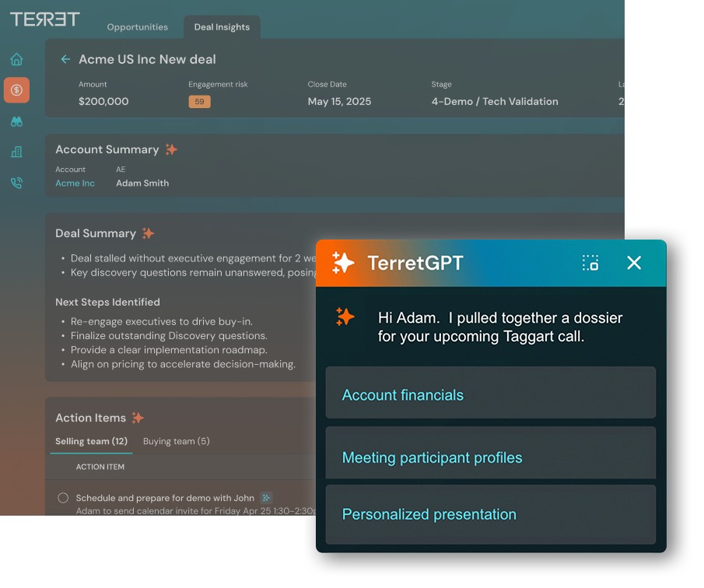Click the sparkle icon next to Deal Summary
Image resolution: width=704 pixels, height=588 pixels.
point(148,233)
